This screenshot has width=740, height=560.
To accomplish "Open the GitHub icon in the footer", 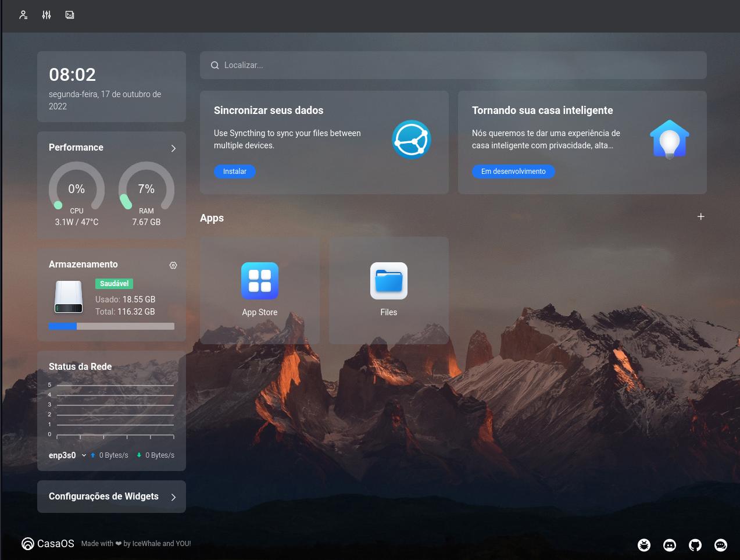I will pos(695,545).
